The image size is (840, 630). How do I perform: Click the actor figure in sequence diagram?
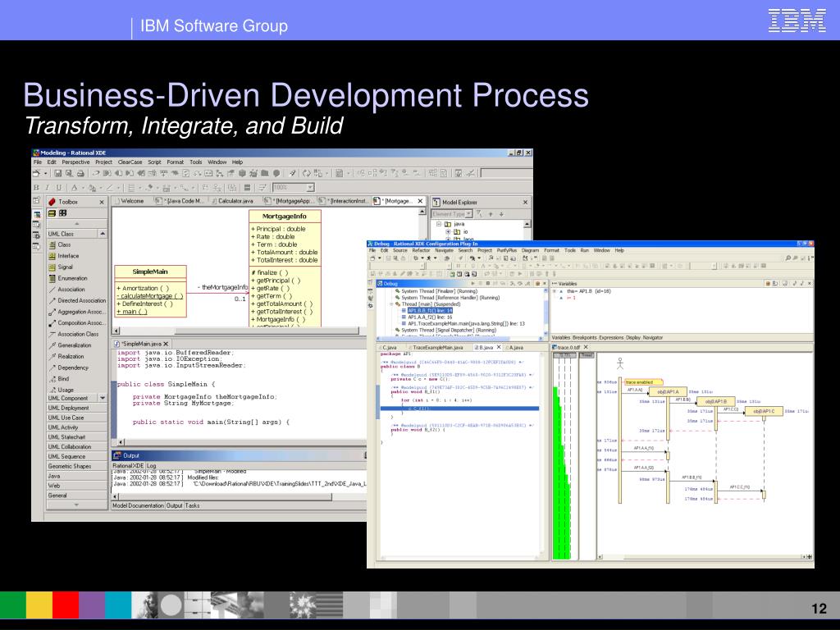[620, 363]
